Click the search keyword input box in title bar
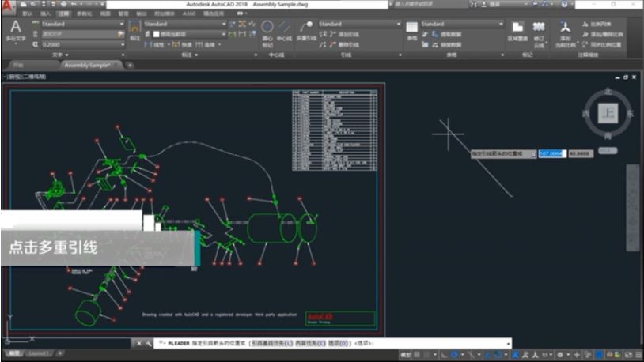Screen dimensions: 644x362 [x=430, y=4]
